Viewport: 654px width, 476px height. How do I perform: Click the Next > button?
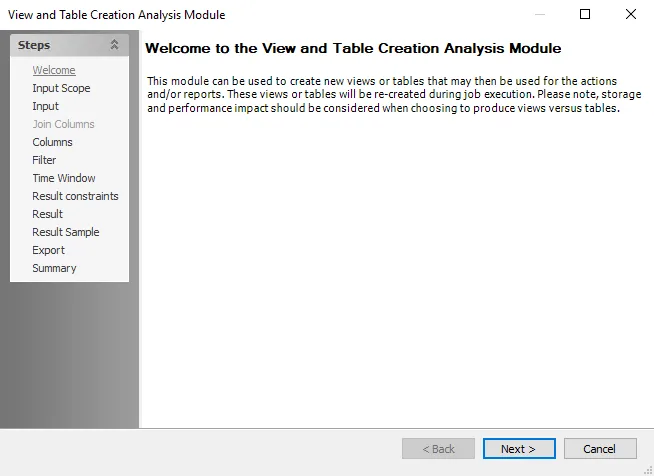(519, 448)
